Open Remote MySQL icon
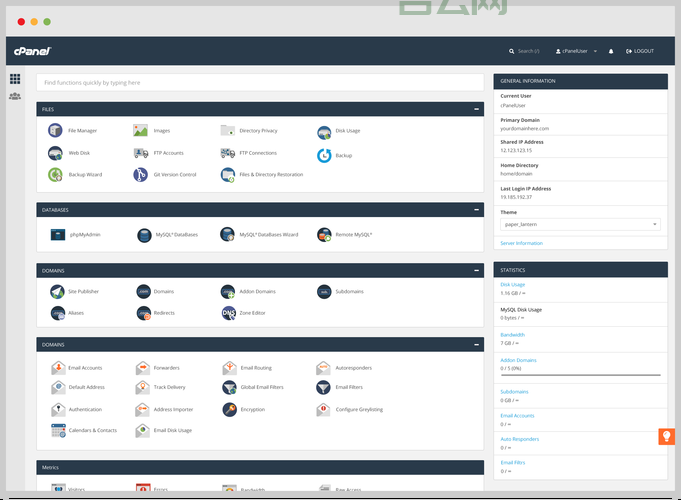The width and height of the screenshot is (681, 500). click(324, 235)
